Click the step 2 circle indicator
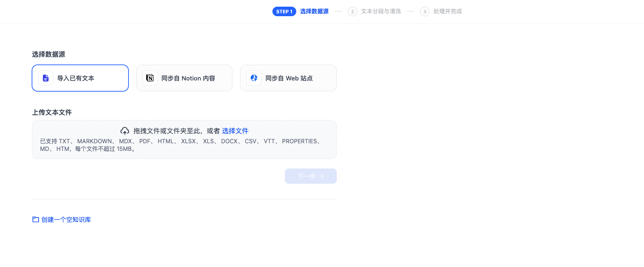 [352, 11]
